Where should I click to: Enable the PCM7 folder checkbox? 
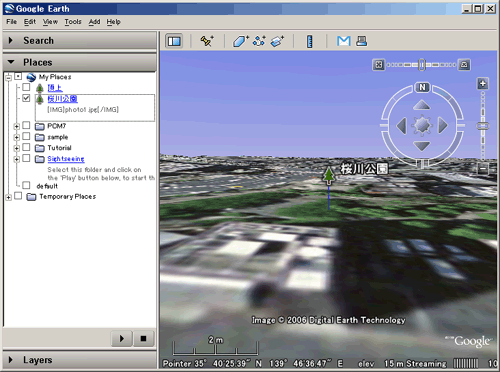click(26, 125)
